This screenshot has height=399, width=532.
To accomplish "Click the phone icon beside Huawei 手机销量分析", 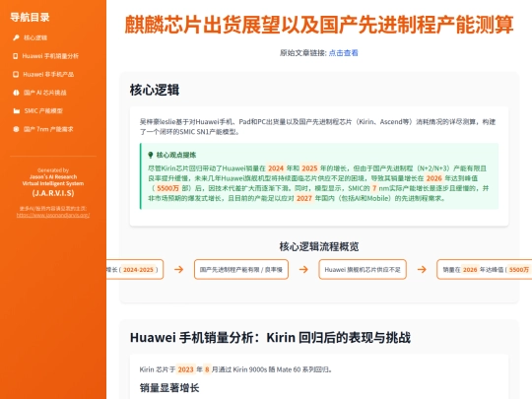I will tap(15, 56).
